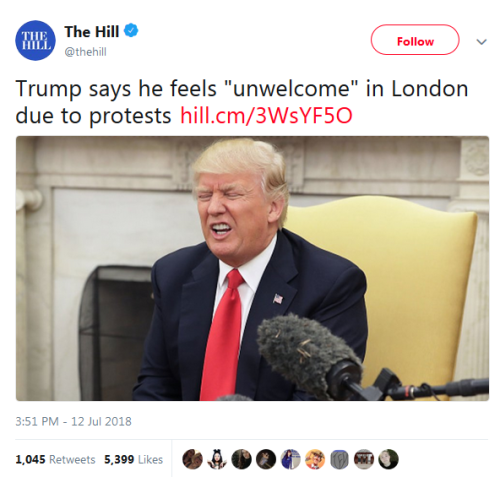Open the hill.cm/3WsYF5O link
Screen dimensions: 500x477
click(266, 116)
